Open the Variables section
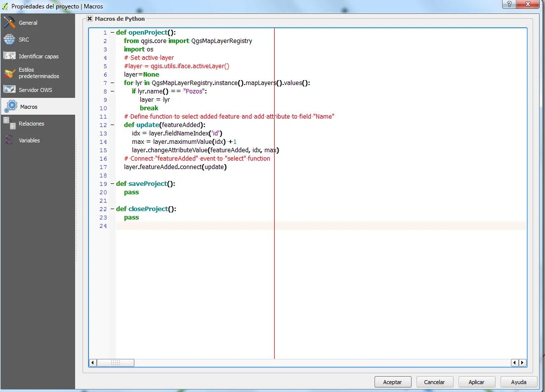 point(29,140)
